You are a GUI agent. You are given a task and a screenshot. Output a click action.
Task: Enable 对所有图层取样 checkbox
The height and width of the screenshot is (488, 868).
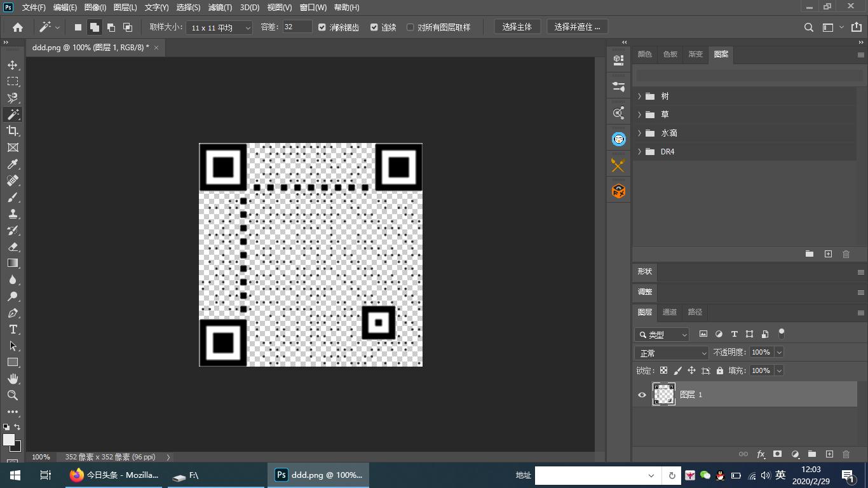tap(410, 27)
